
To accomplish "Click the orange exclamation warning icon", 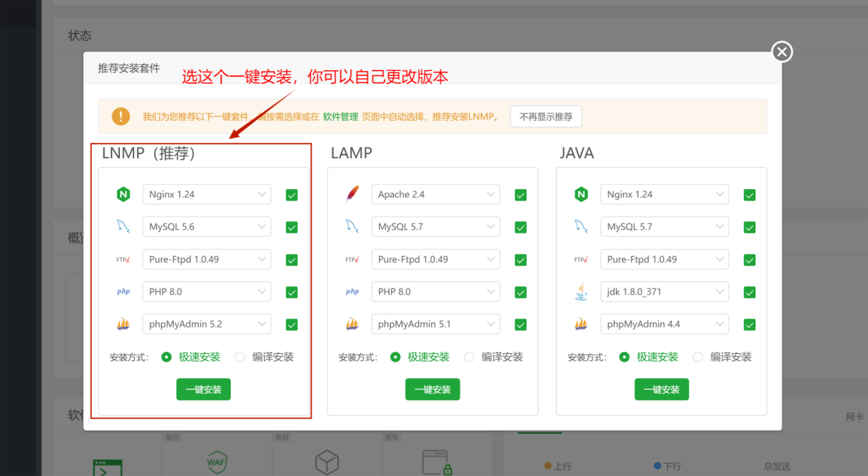I will 121,116.
